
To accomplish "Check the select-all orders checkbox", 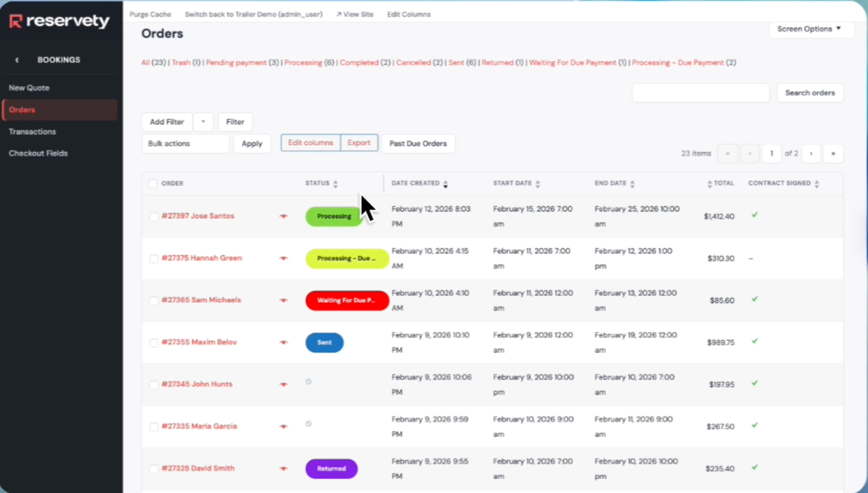I will [153, 183].
